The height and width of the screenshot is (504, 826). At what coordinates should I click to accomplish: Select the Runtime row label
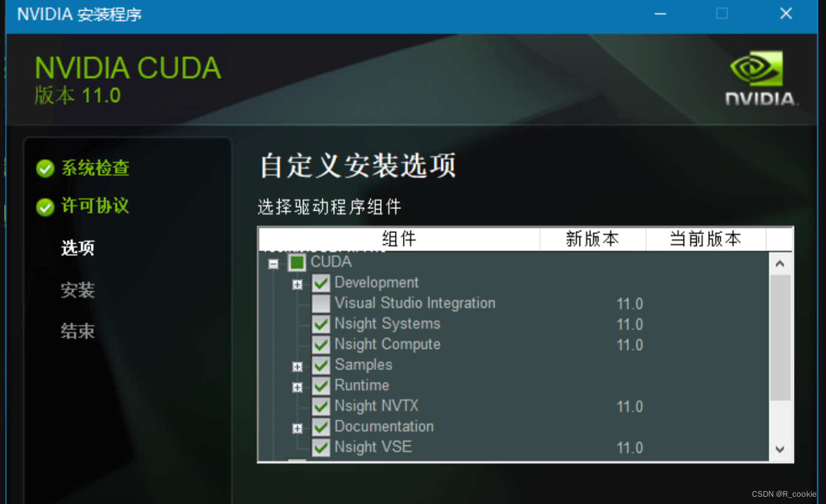point(362,385)
